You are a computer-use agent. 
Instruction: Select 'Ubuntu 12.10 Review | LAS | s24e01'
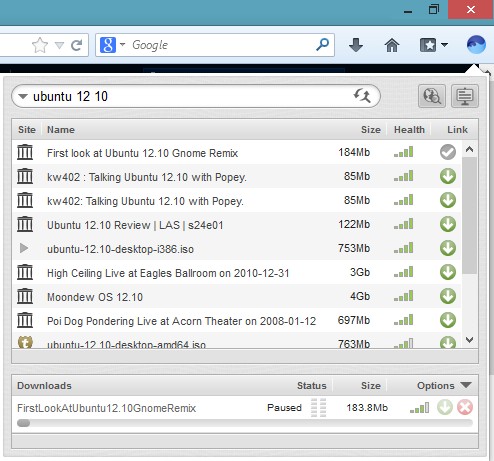[x=135, y=225]
